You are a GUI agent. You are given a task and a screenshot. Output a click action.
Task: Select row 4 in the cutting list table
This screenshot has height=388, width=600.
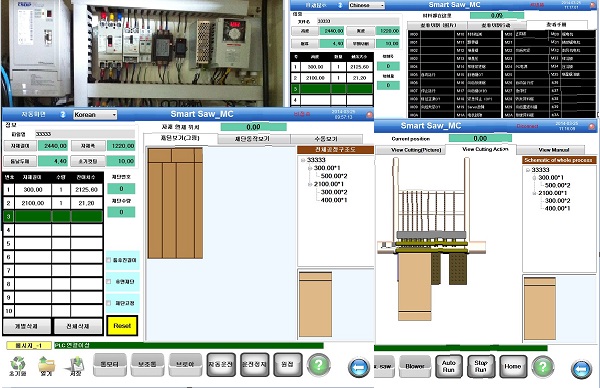53,230
